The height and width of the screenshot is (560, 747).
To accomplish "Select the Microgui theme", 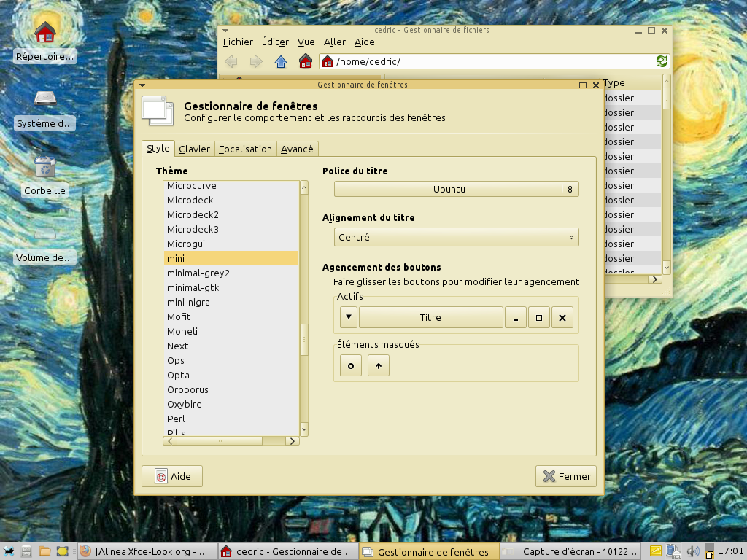I will tap(231, 244).
